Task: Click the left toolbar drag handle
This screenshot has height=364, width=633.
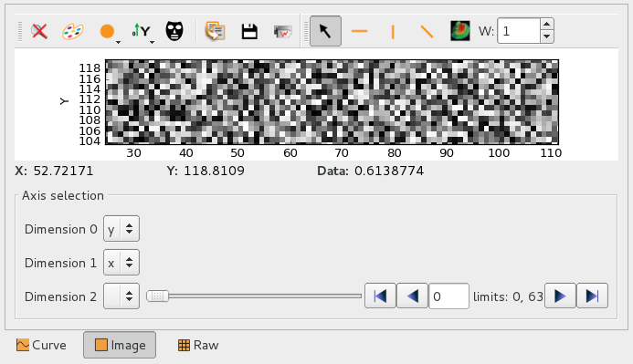Action: 20,31
